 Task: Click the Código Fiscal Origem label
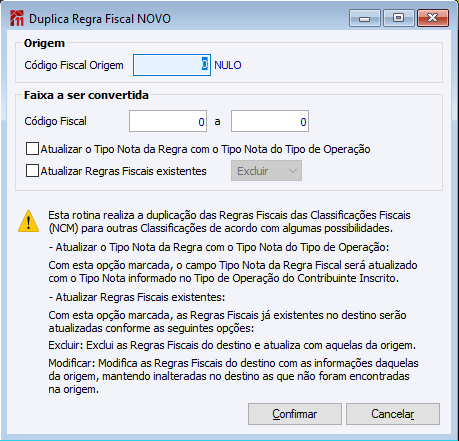click(74, 65)
